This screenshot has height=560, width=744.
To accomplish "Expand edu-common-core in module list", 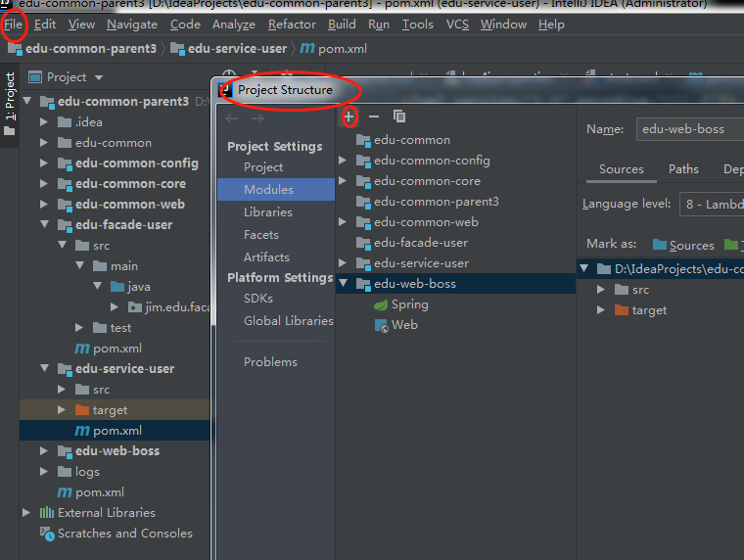I will point(342,181).
